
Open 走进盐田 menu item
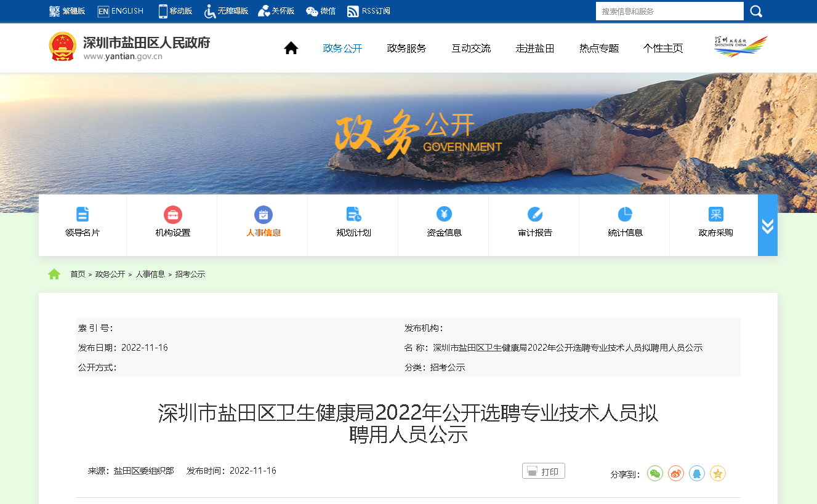click(x=535, y=49)
